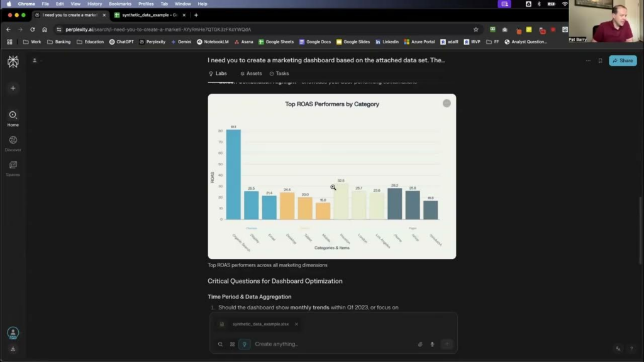This screenshot has width=644, height=362.
Task: Select the Search mode in input box
Action: coord(220,344)
